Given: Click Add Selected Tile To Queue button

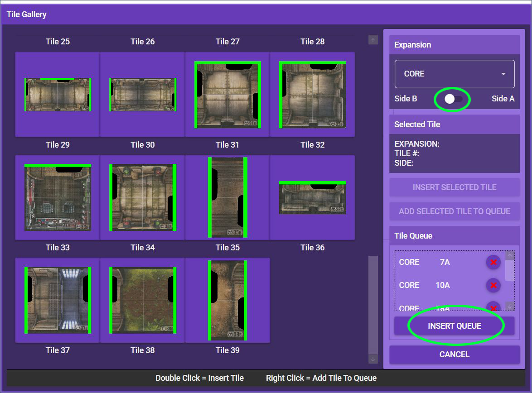Looking at the screenshot, I should (455, 211).
